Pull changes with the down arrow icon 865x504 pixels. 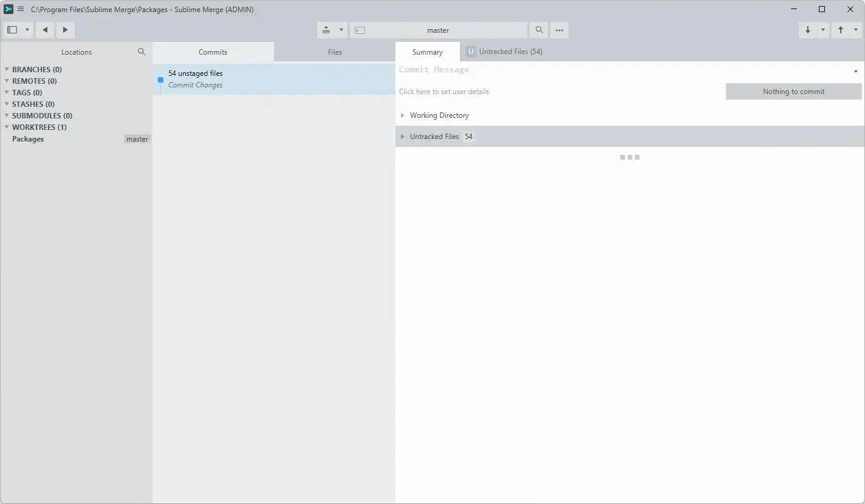[x=808, y=30]
